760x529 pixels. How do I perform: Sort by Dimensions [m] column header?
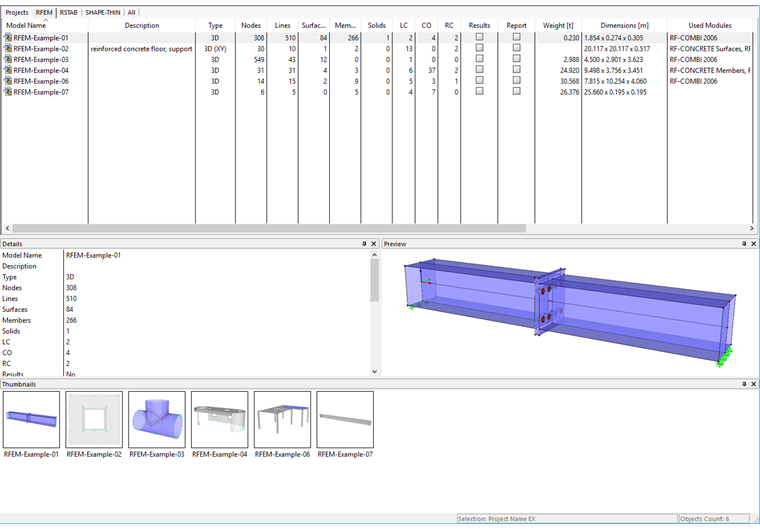(624, 25)
